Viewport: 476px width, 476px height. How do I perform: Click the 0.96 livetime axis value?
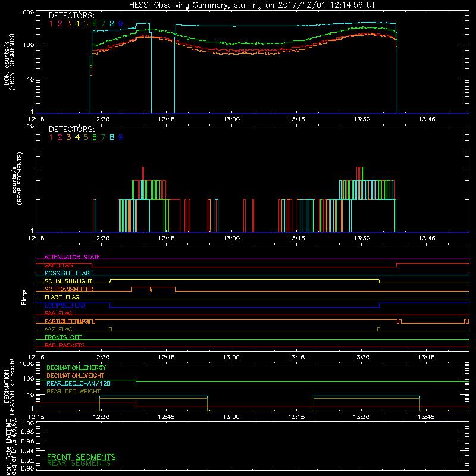pyautogui.click(x=27, y=441)
